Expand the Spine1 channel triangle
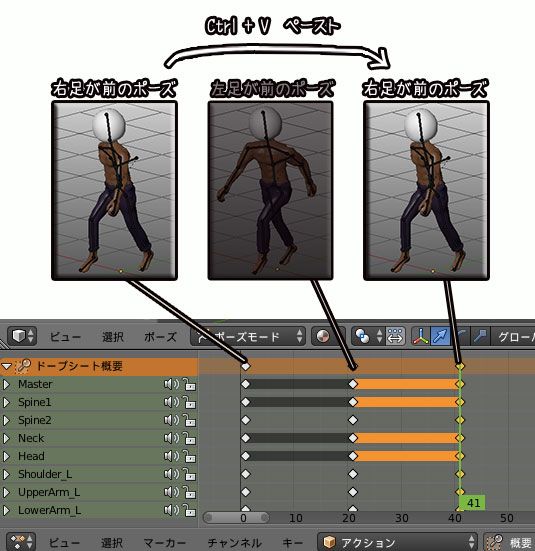The width and height of the screenshot is (535, 551). [6, 402]
